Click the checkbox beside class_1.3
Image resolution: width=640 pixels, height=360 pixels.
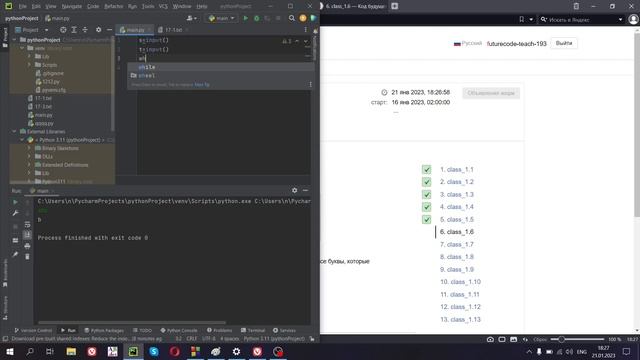point(426,195)
